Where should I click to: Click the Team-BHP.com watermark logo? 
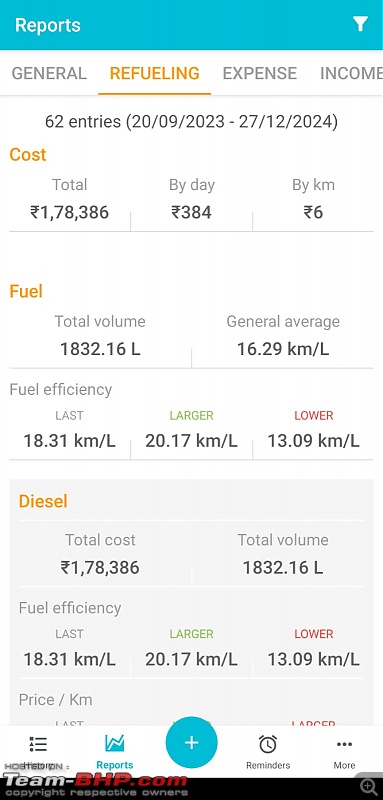click(95, 785)
